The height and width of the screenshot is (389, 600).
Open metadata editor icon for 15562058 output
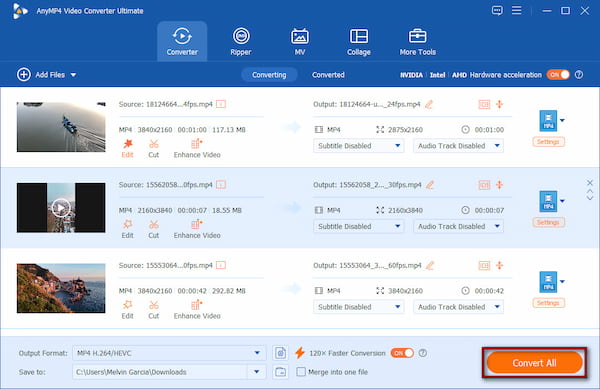tap(484, 185)
